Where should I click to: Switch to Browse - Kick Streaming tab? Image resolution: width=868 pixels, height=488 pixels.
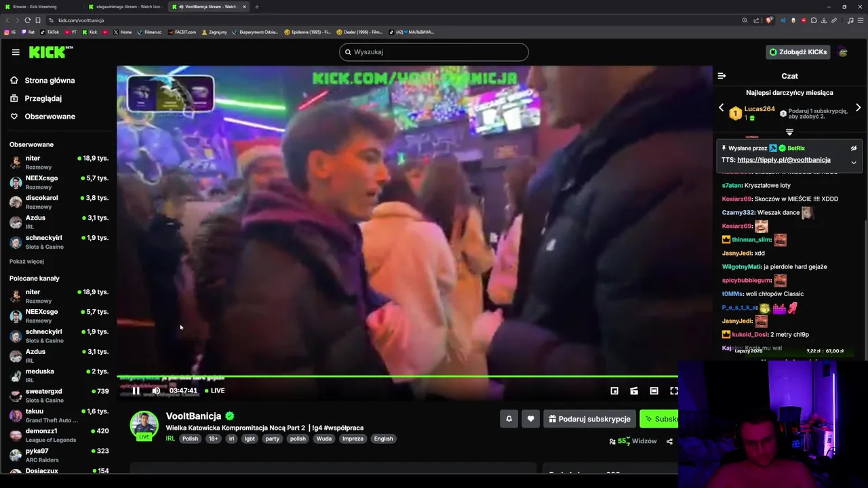[42, 7]
